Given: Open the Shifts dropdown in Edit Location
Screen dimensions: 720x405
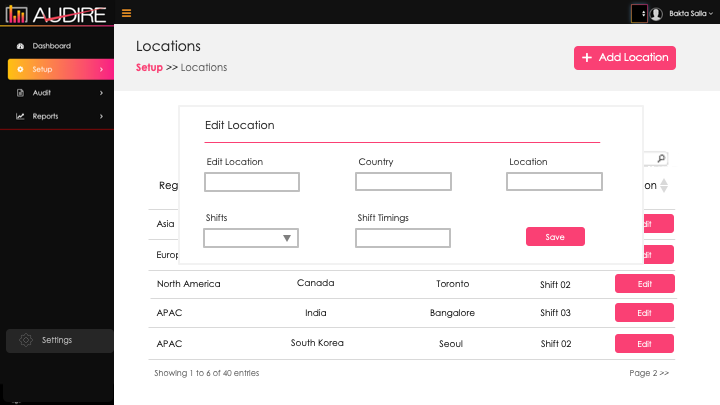Looking at the screenshot, I should point(251,238).
